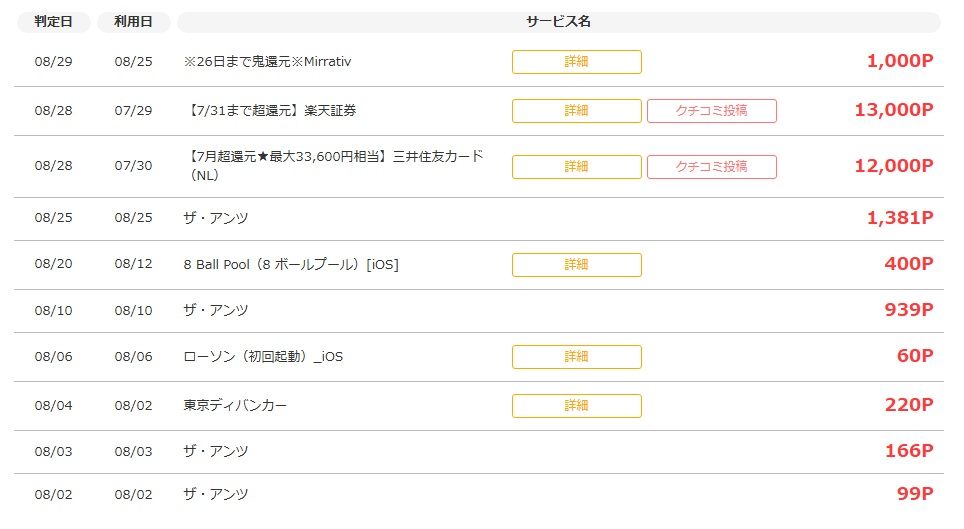Screen dimensions: 964x529
Task: Open 詳細 for 8 Ball Pool iOS
Action: (577, 264)
